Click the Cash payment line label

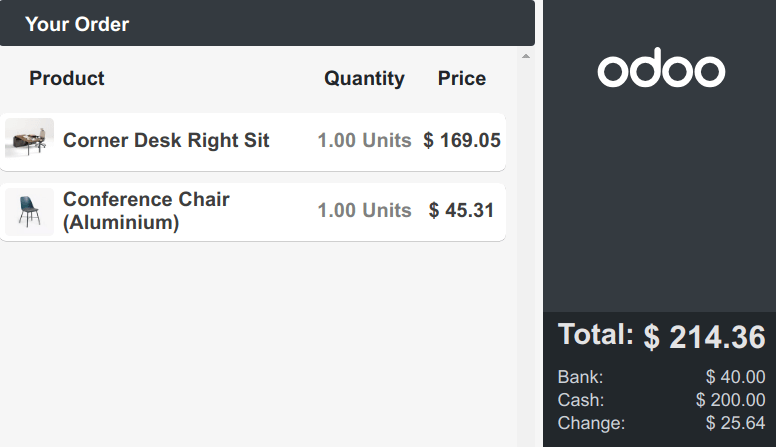pos(581,400)
